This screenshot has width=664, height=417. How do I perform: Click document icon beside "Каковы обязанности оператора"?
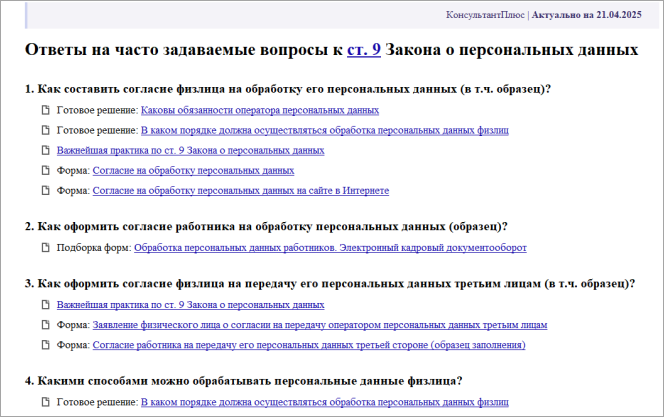click(45, 110)
